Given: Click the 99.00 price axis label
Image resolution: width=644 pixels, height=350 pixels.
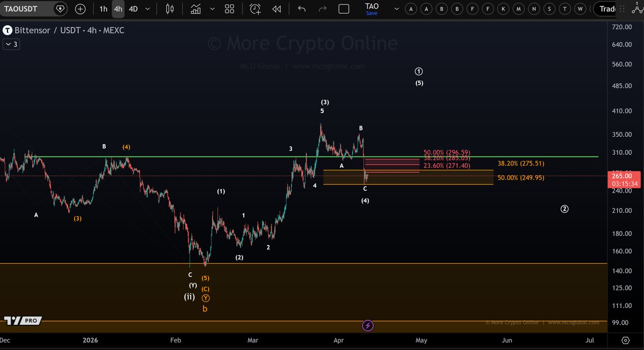Looking at the screenshot, I should pos(621,322).
